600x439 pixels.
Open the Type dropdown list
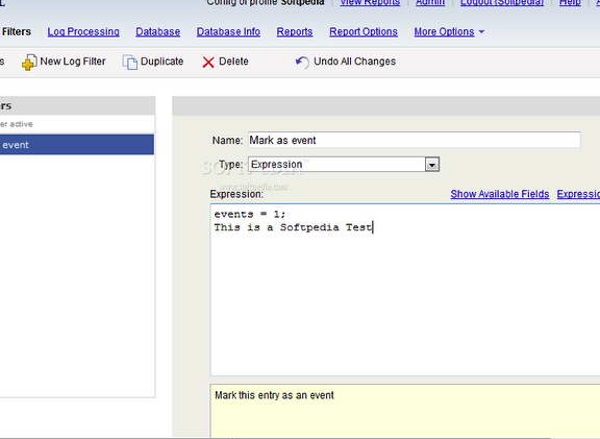coord(432,165)
